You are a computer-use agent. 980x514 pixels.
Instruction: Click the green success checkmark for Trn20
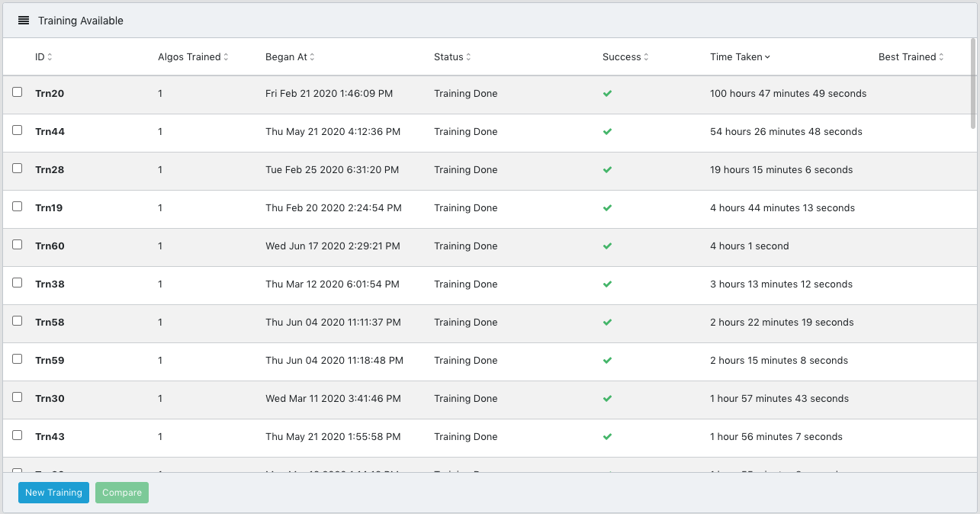607,94
